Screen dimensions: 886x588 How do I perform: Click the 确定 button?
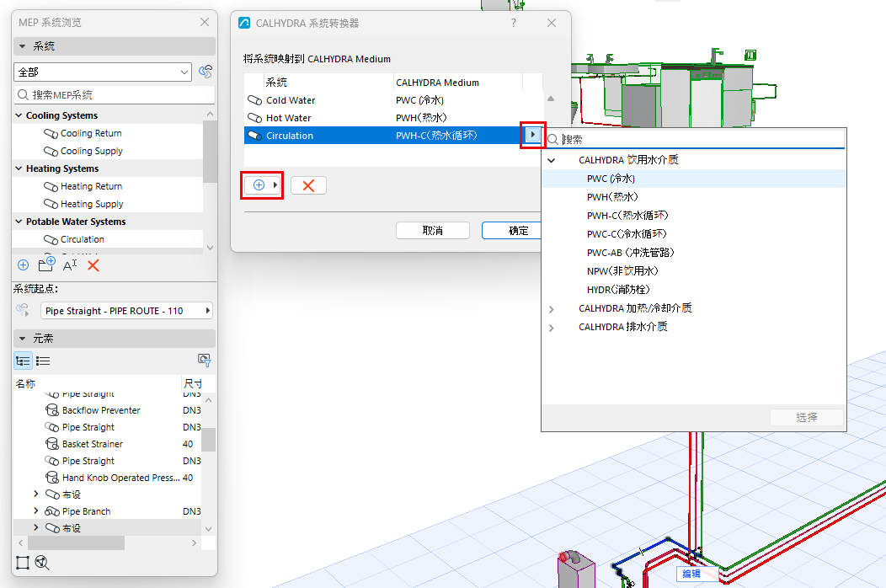[x=512, y=231]
